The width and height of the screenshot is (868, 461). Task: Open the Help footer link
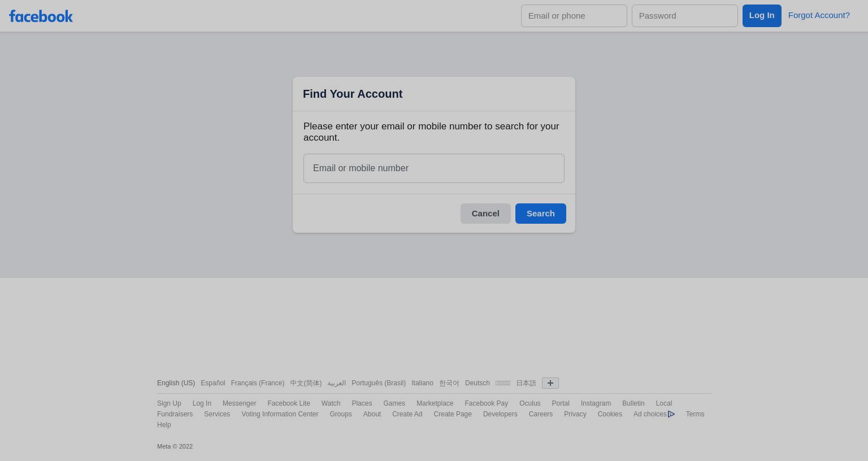[x=164, y=425]
